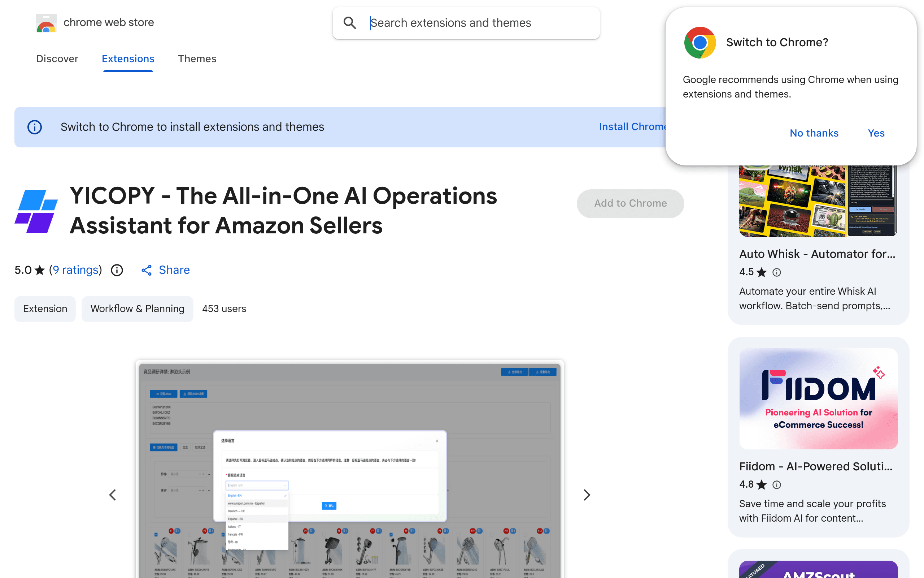
Task: Open the Extensions tab
Action: click(128, 59)
